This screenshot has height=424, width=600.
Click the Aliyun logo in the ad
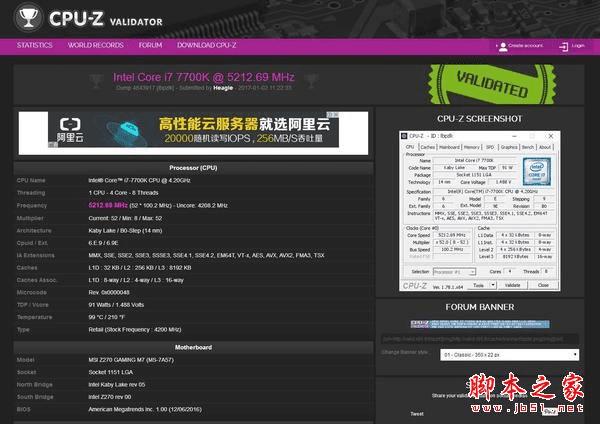tap(70, 130)
